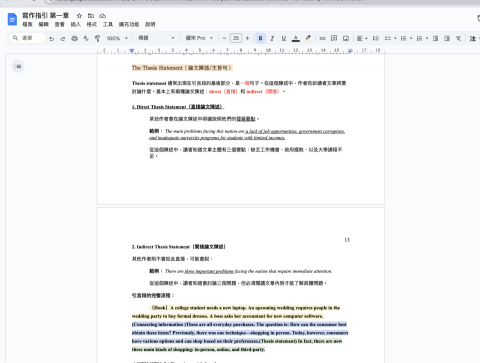Click the [Hook] highlighted text
Viewport: 480px width, 363px height.
[159, 308]
